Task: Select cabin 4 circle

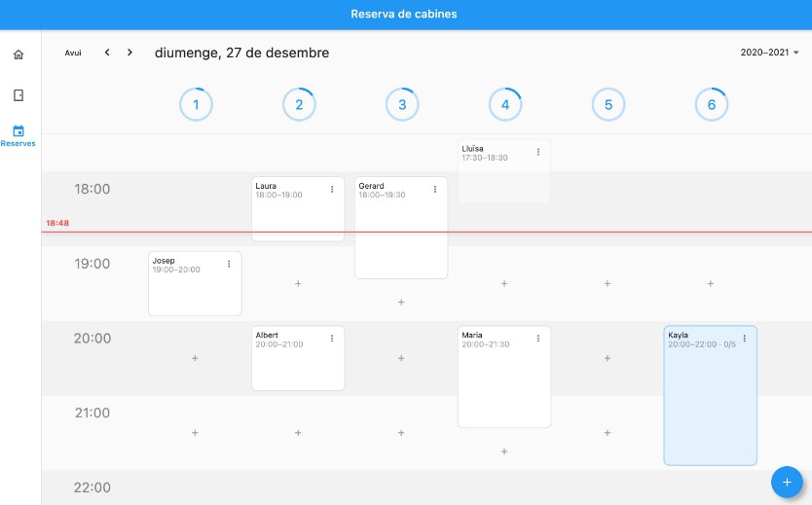Action: click(x=505, y=104)
